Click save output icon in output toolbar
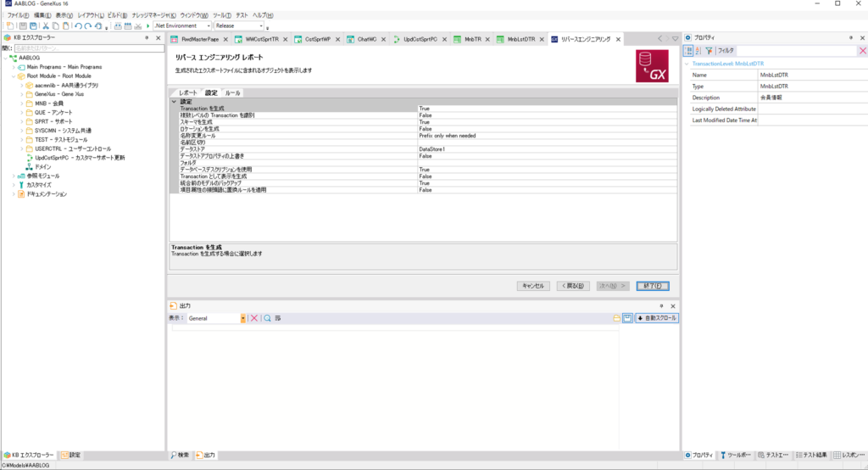This screenshot has width=868, height=470. click(627, 318)
